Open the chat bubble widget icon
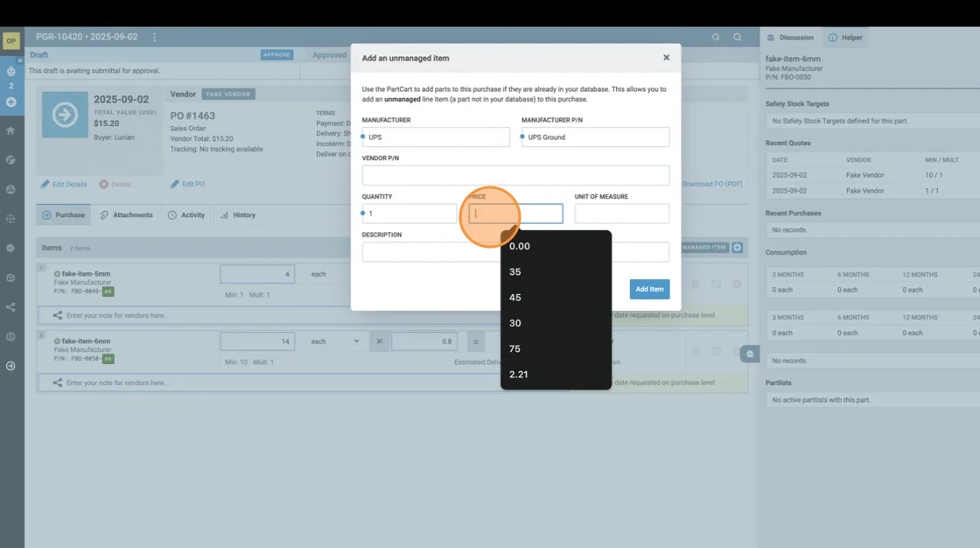 (749, 354)
